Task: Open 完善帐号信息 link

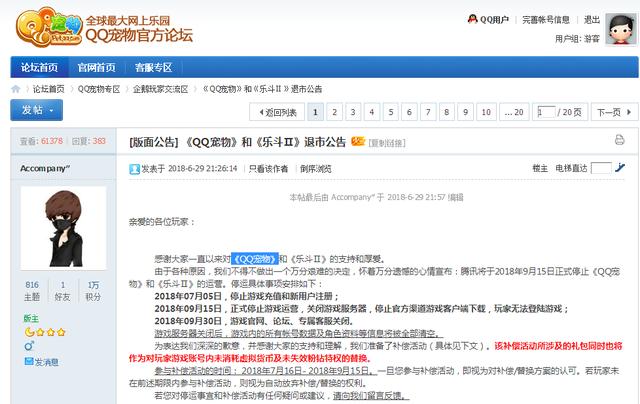Action: (546, 20)
